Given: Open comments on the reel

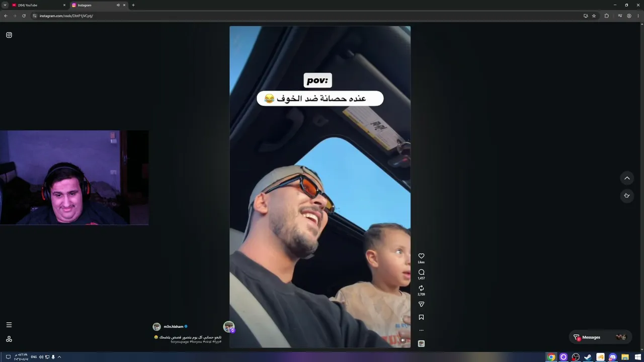Looking at the screenshot, I should (x=421, y=272).
